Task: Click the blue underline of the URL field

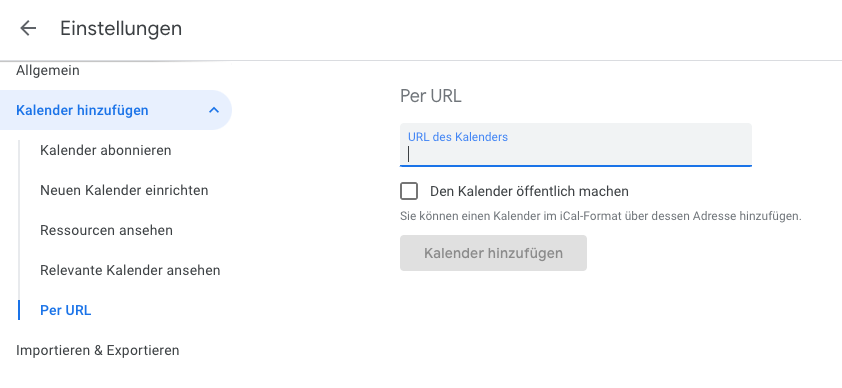Action: pyautogui.click(x=576, y=166)
